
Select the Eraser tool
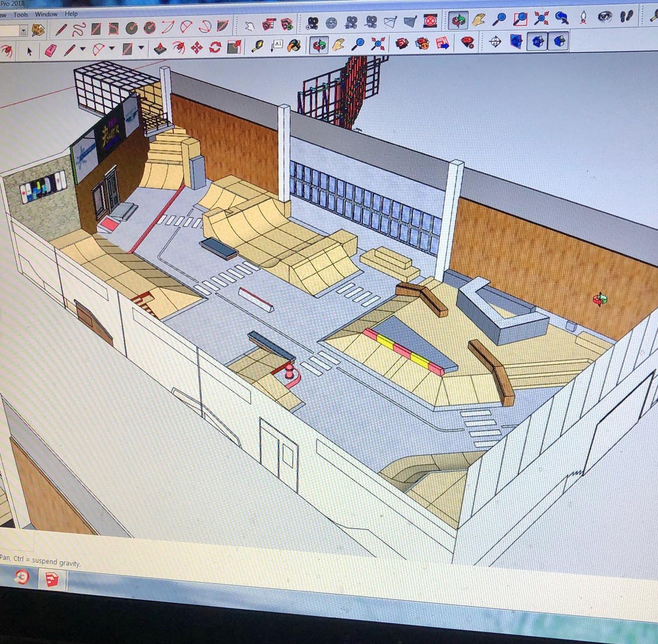pos(50,50)
